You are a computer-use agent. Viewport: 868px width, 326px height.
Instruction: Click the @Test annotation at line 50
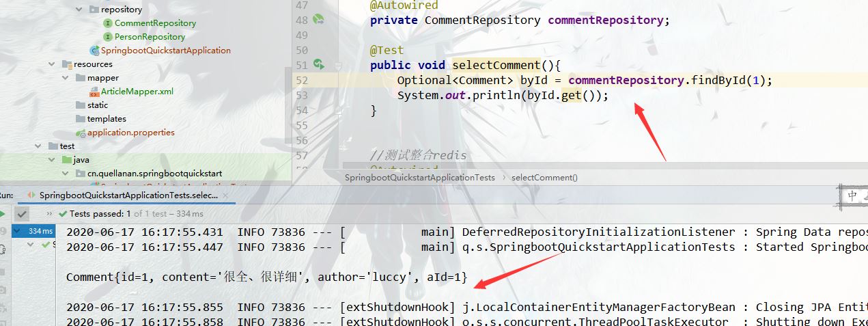coord(387,51)
